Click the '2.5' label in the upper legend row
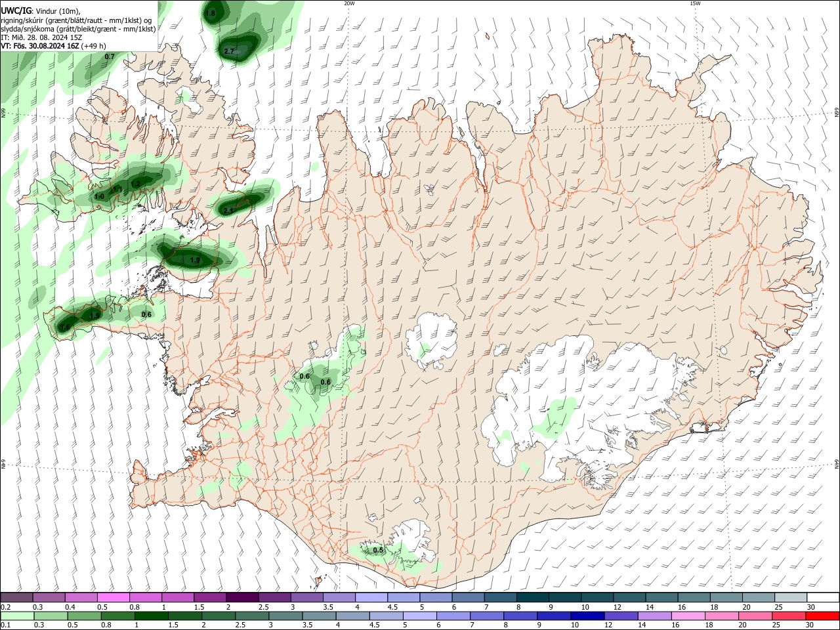The image size is (840, 630). click(x=264, y=607)
